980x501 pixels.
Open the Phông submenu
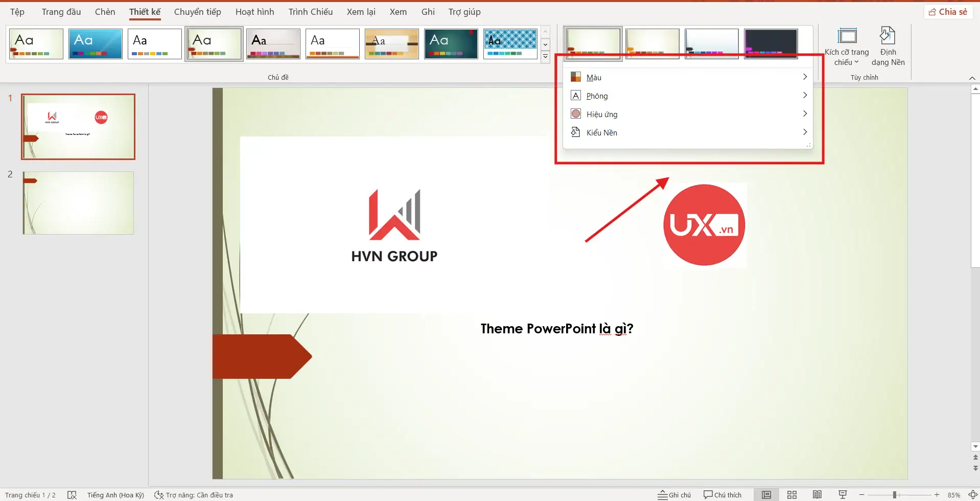coord(688,96)
